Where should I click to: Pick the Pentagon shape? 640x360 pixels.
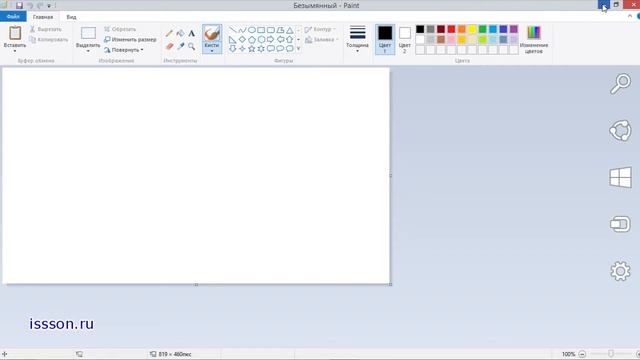coord(252,40)
